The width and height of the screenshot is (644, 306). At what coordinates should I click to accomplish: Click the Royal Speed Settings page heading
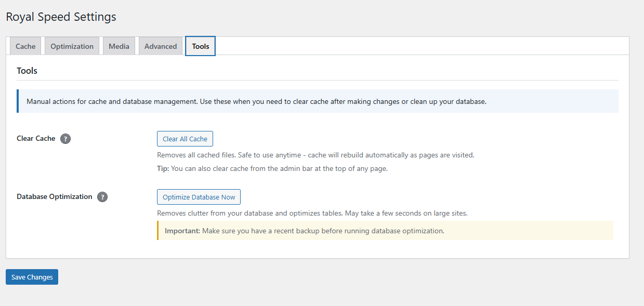click(x=60, y=17)
